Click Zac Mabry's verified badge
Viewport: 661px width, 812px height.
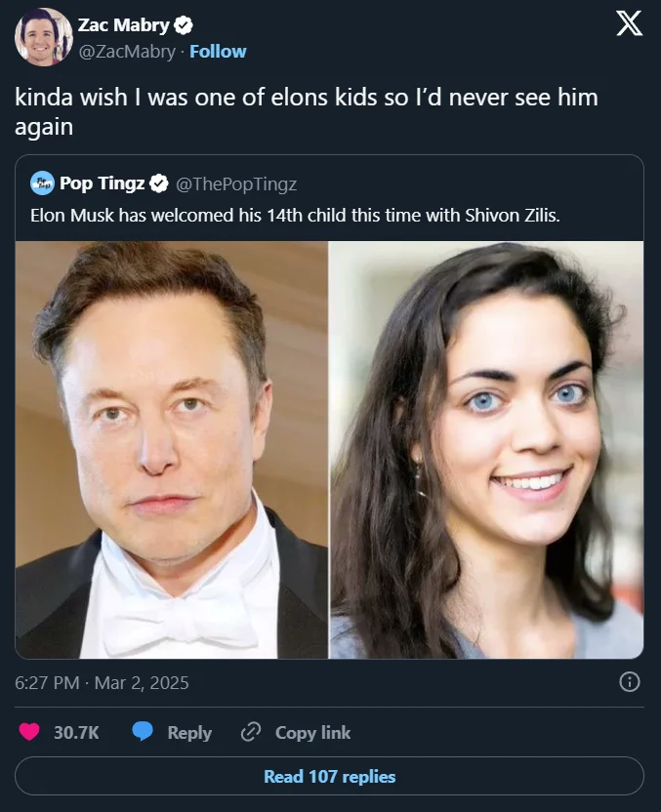click(182, 26)
